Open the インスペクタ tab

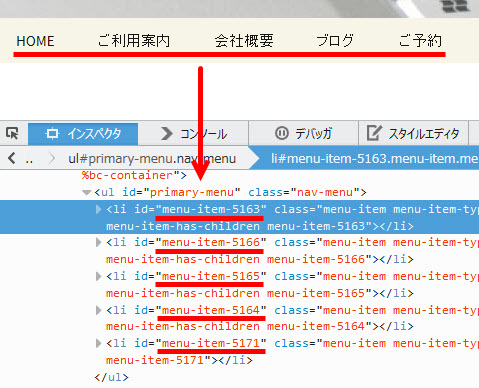pos(83,134)
